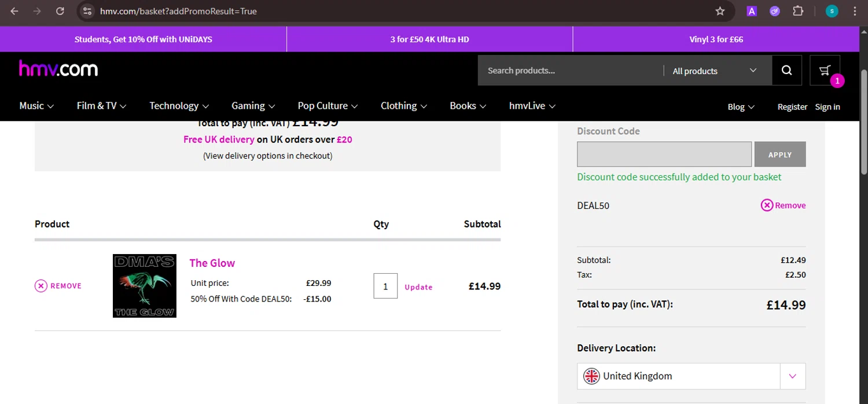This screenshot has height=404, width=868.
Task: Open The Glow product title link
Action: click(x=212, y=263)
